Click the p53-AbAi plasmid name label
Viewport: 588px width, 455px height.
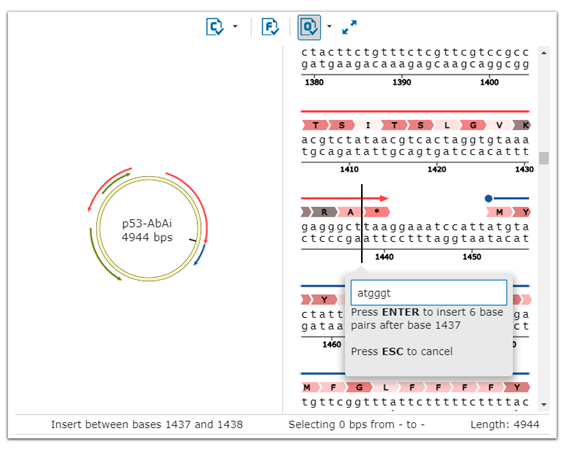click(147, 224)
